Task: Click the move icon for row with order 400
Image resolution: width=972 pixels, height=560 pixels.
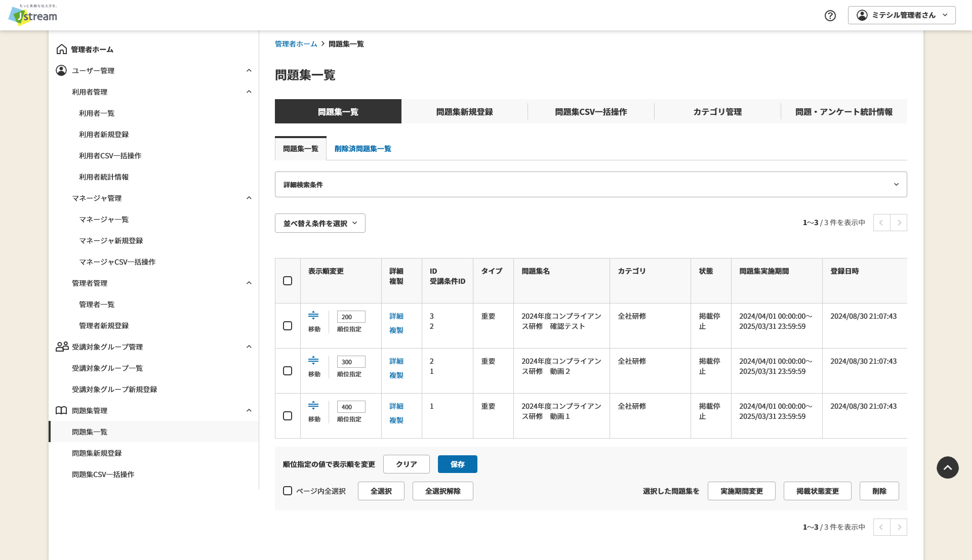Action: [x=313, y=405]
